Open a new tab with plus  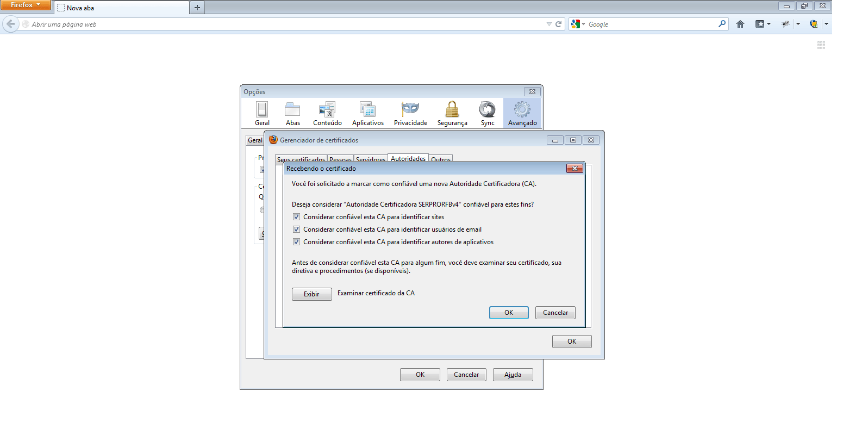point(197,8)
